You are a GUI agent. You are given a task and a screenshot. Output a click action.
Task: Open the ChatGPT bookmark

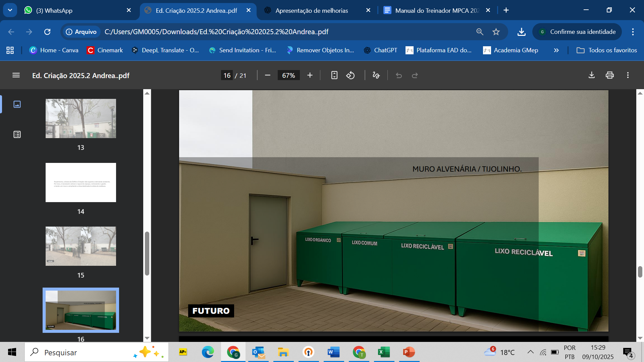(x=381, y=50)
